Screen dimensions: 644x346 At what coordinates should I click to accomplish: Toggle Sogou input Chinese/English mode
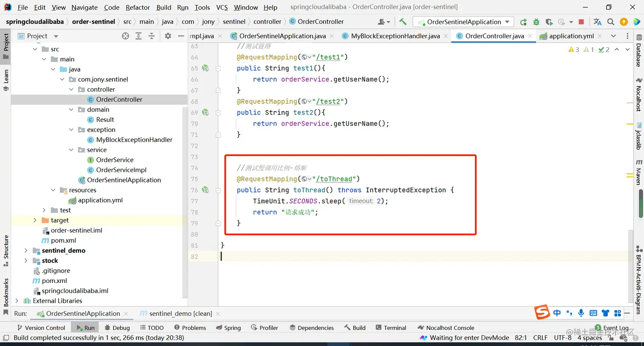coord(557,313)
